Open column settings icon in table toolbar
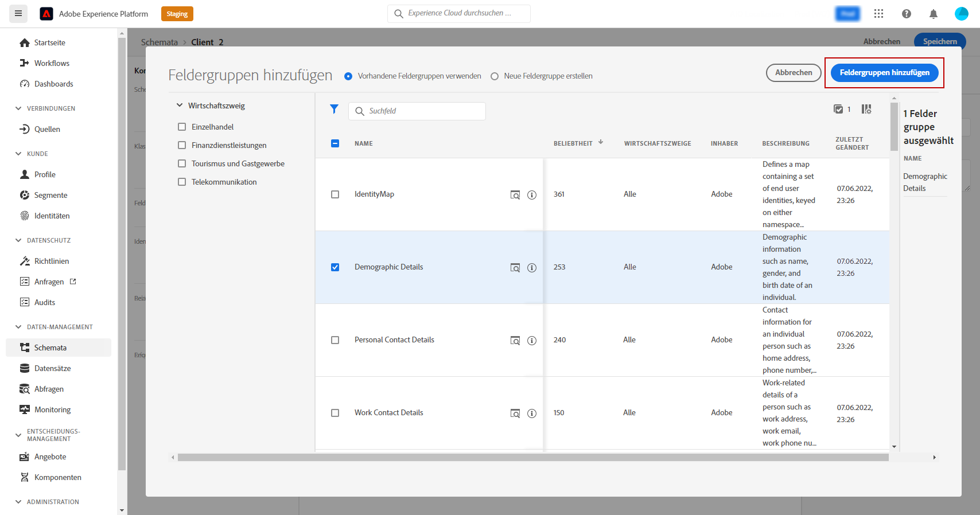 (866, 109)
